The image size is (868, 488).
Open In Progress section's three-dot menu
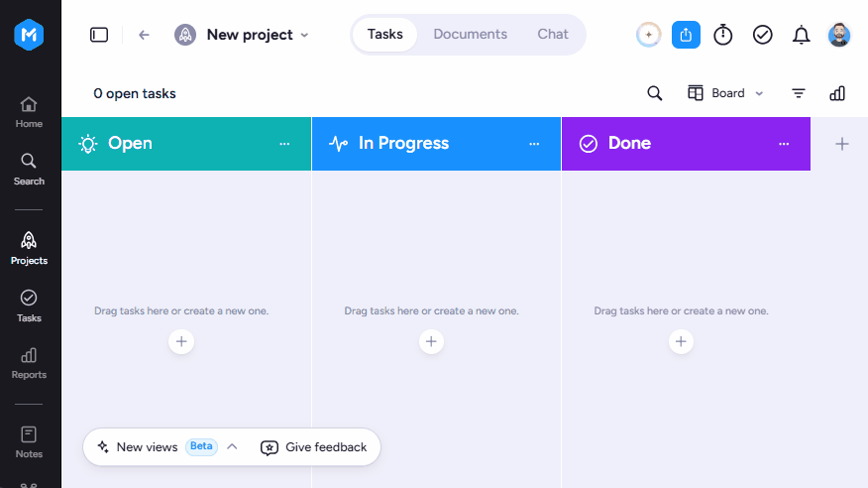pyautogui.click(x=534, y=144)
